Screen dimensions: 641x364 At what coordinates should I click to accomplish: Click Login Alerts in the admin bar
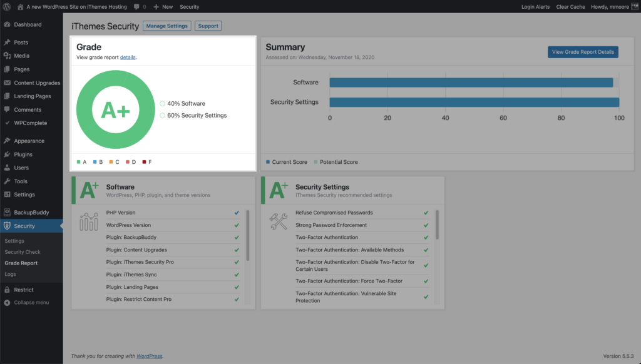[536, 7]
